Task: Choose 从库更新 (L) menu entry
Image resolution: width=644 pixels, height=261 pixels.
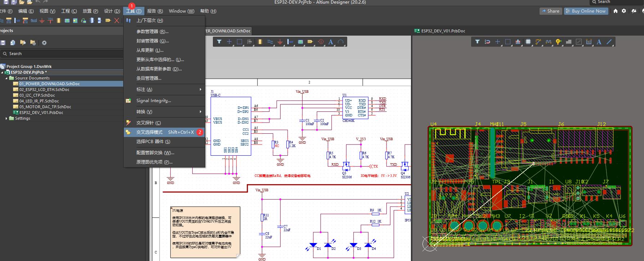Action: click(164, 50)
